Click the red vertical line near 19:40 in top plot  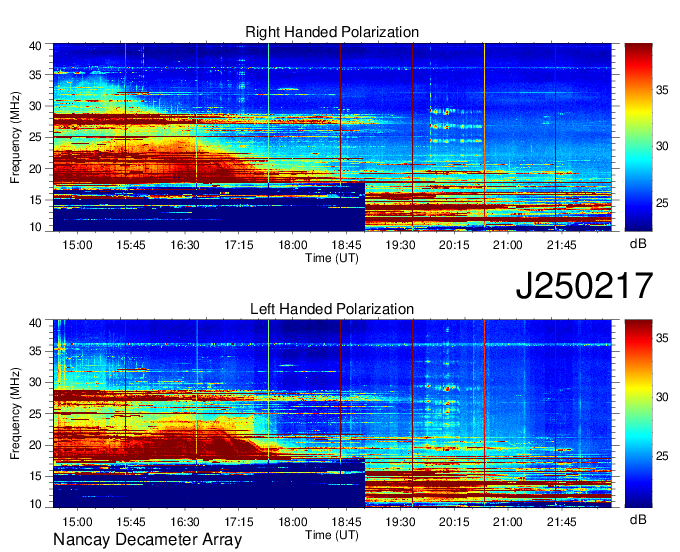pyautogui.click(x=412, y=137)
